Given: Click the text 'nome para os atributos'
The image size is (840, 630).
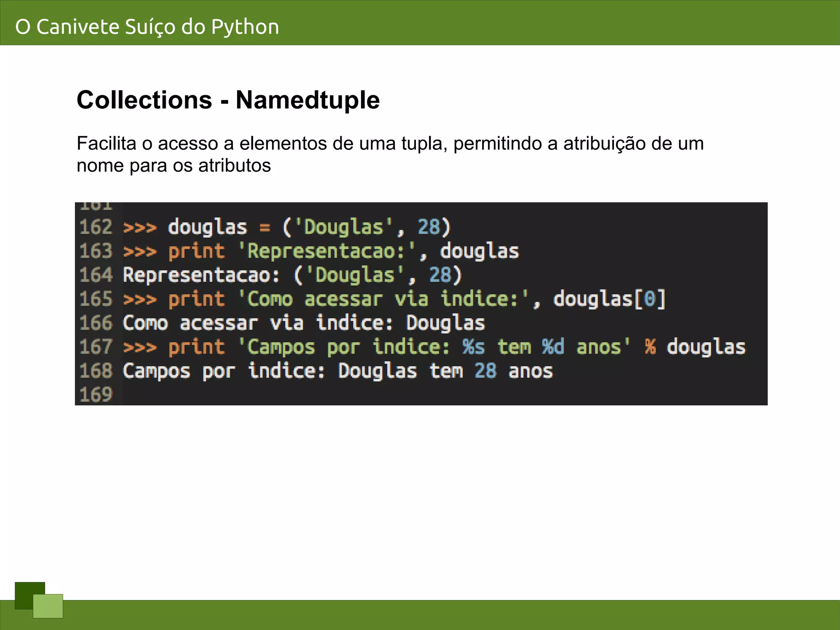Looking at the screenshot, I should pos(173,165).
